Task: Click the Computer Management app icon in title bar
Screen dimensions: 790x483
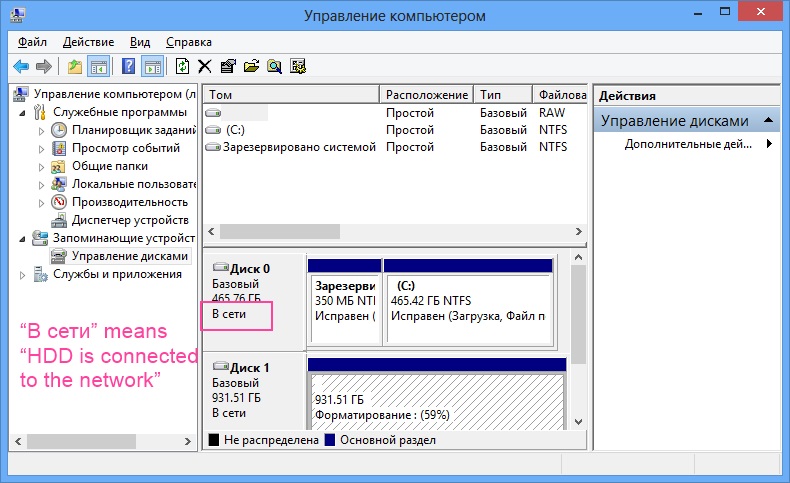Action: point(17,15)
